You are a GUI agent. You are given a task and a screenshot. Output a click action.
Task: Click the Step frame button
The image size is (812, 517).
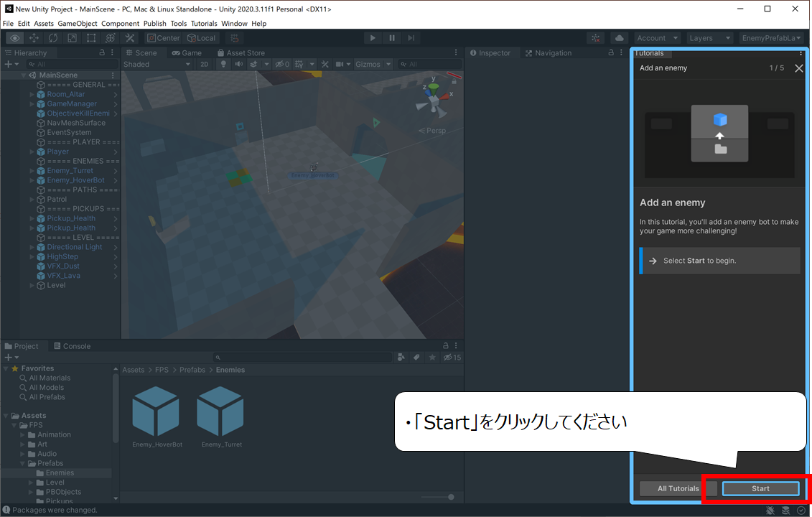coord(411,38)
